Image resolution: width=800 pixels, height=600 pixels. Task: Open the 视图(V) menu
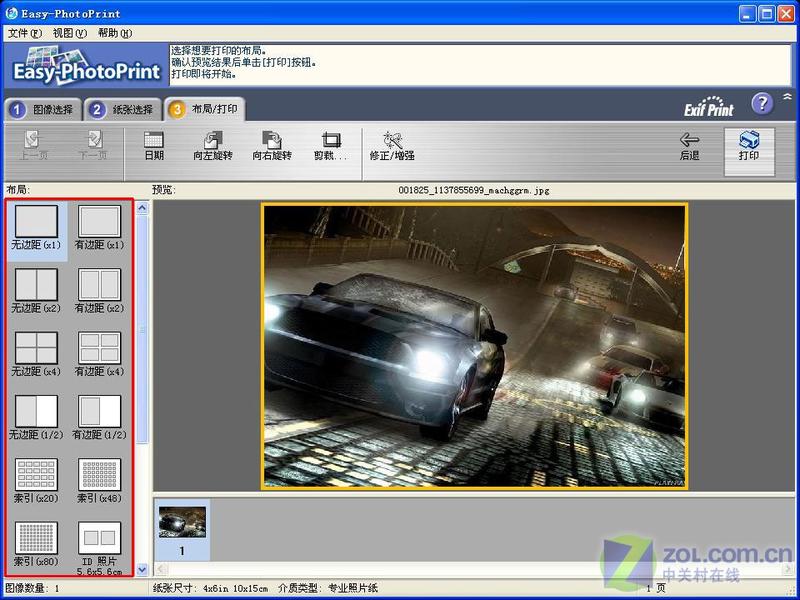(70, 33)
